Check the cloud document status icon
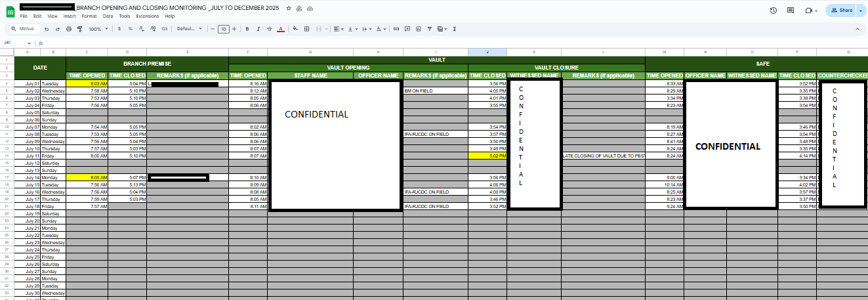868x300 pixels. [x=310, y=9]
